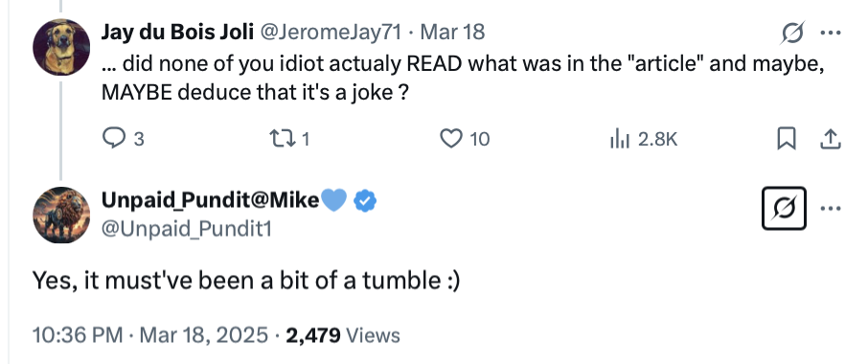This screenshot has height=364, width=868.
Task: Open the @JeromeJay71 handle link
Action: [x=331, y=33]
